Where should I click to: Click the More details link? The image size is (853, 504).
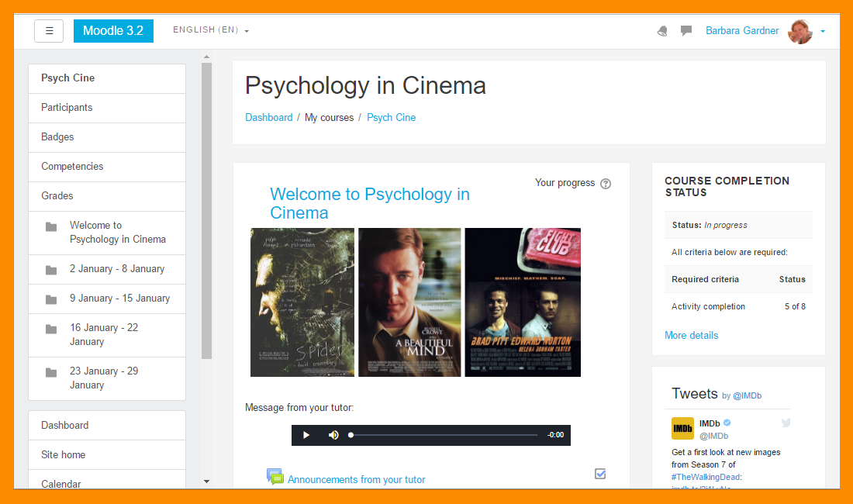tap(691, 335)
